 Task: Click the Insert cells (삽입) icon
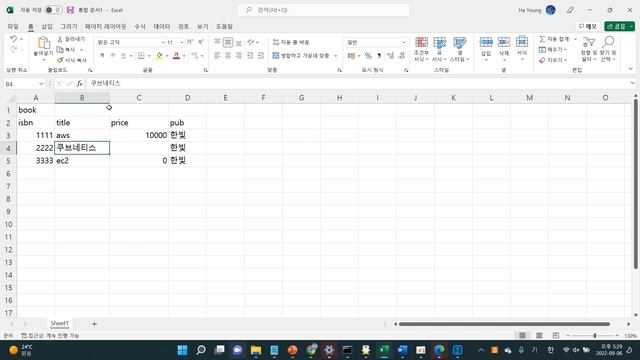(486, 42)
